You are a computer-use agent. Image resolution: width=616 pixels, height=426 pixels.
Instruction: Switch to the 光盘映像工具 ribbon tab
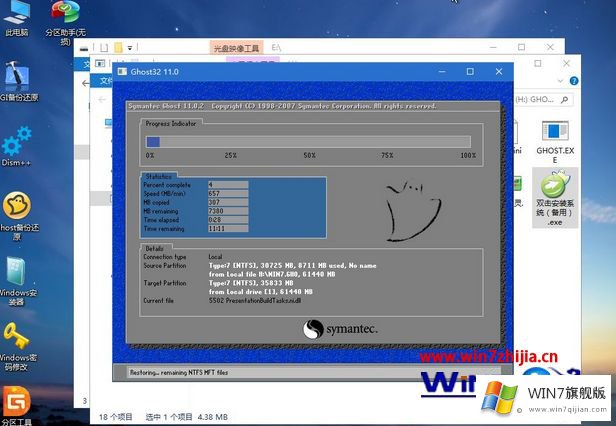point(236,48)
